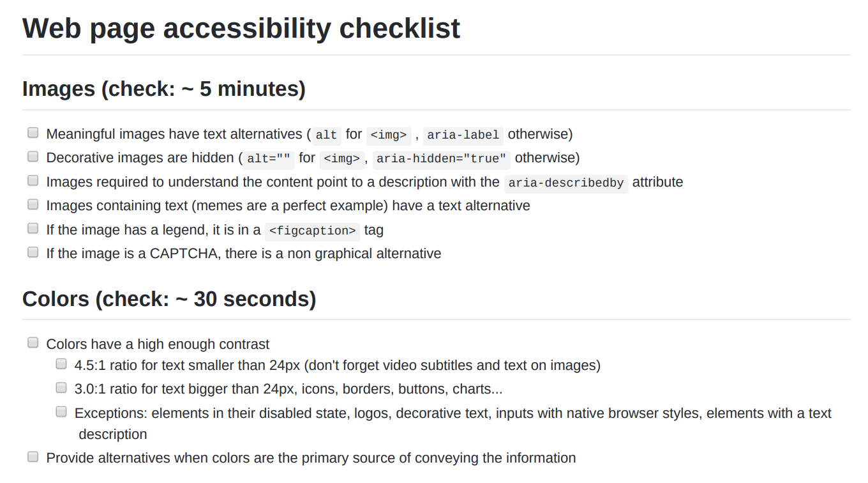Check 'Meaningful images have text alternatives'
This screenshot has height=483, width=868.
pyautogui.click(x=33, y=132)
